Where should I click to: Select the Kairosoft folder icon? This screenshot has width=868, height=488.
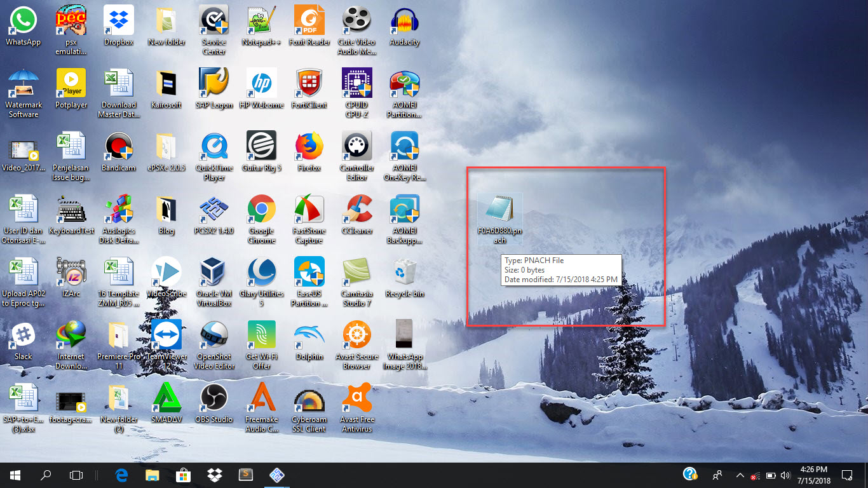click(x=166, y=83)
